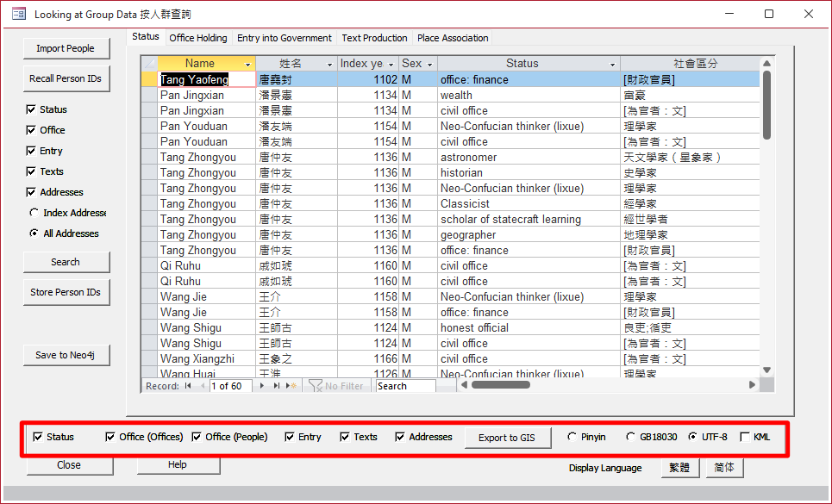This screenshot has width=832, height=504.
Task: Select the Index Addresses radio button
Action: 34,213
